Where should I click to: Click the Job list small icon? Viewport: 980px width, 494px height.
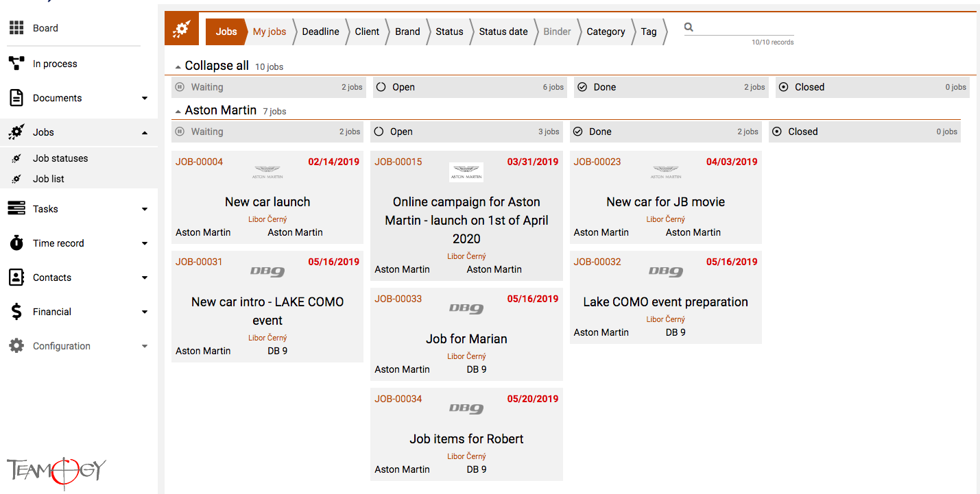tap(16, 179)
